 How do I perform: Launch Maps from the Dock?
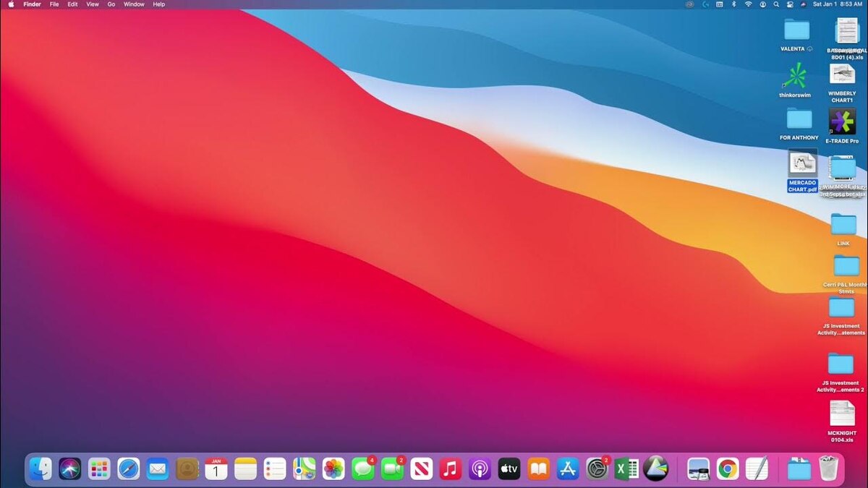(x=305, y=469)
